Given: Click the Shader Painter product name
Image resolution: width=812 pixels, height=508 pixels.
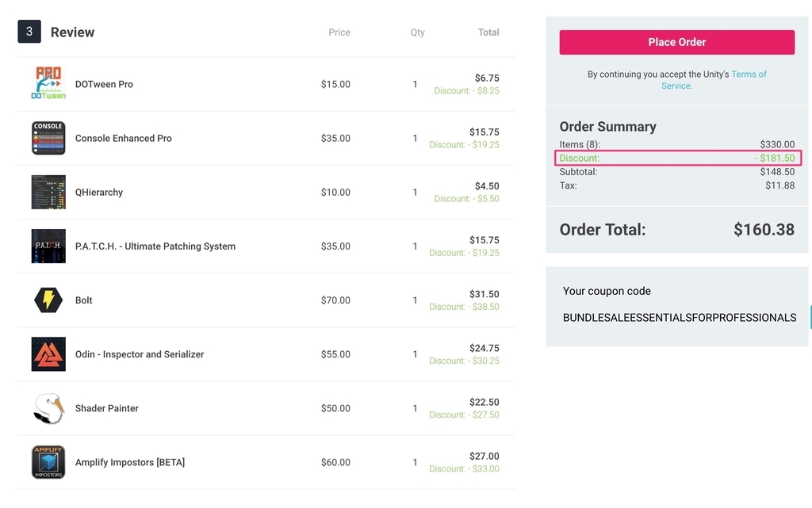Looking at the screenshot, I should point(107,408).
